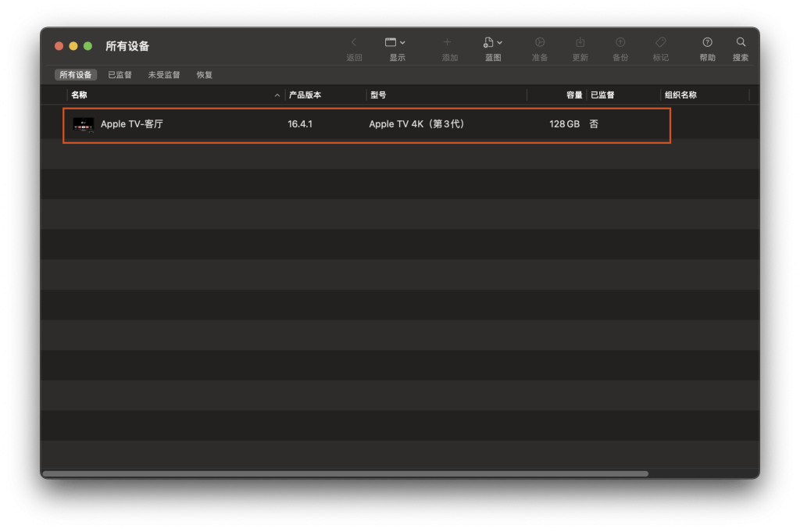Viewport: 800px width, 532px height.
Task: Click the 搜索 search magnifier icon
Action: 741,42
